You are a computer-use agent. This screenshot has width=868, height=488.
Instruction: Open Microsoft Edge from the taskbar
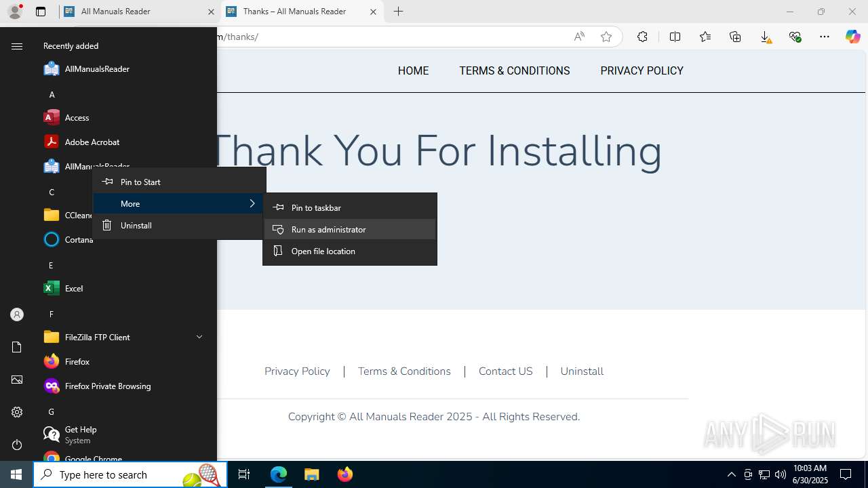(279, 474)
